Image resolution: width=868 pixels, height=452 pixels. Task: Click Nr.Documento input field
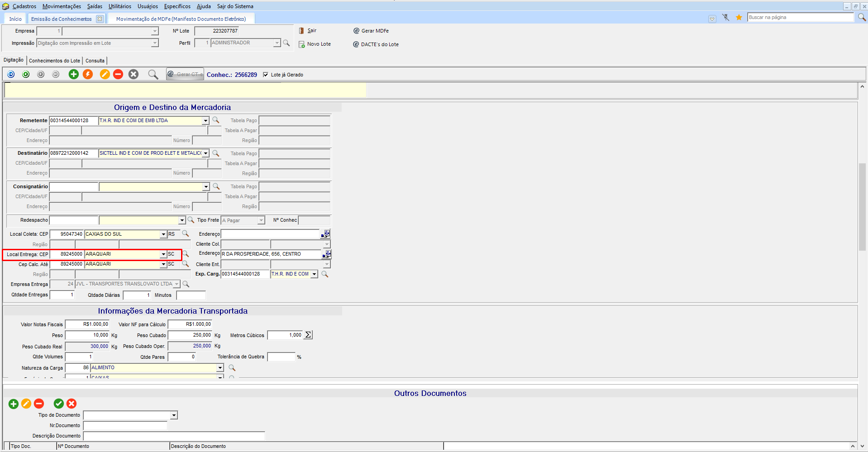(125, 425)
